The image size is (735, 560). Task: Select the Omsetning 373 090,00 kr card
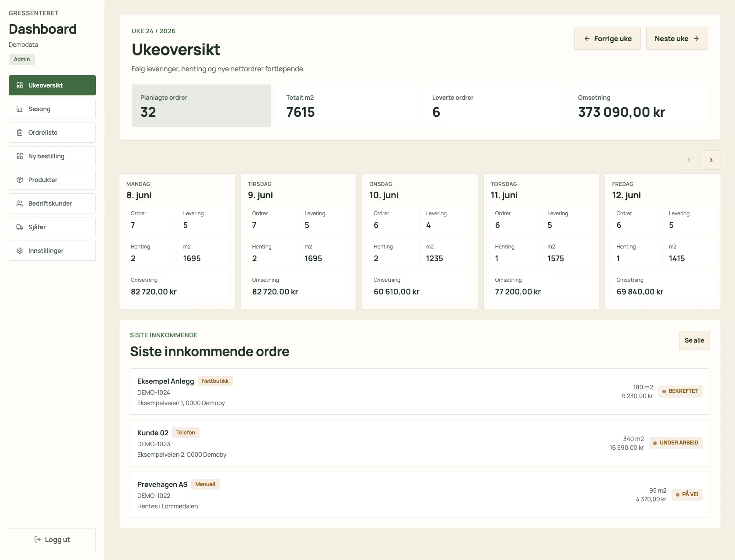(x=639, y=106)
